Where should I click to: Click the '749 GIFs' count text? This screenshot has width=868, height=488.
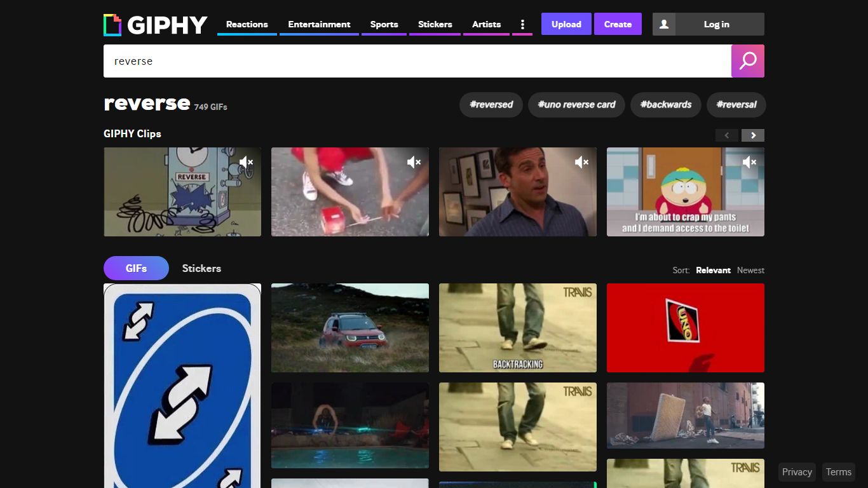coord(210,107)
